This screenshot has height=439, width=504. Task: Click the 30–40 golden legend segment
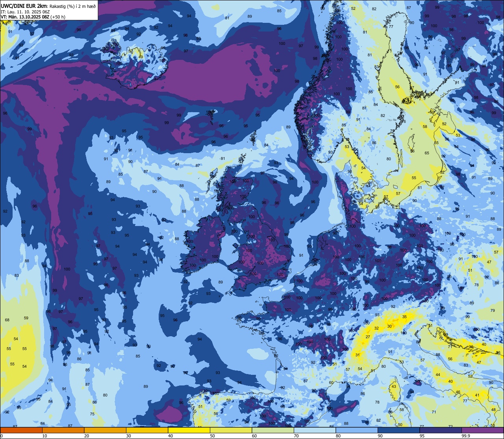tap(147, 430)
